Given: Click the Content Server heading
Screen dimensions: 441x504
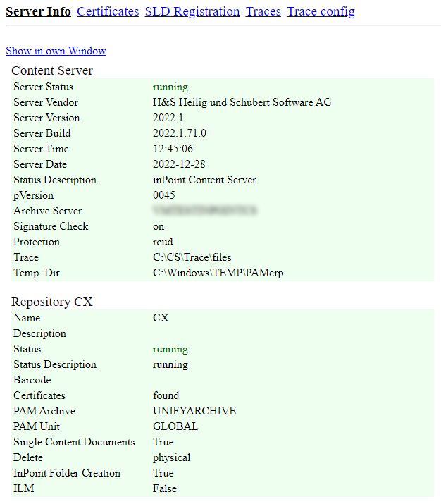Looking at the screenshot, I should (52, 70).
